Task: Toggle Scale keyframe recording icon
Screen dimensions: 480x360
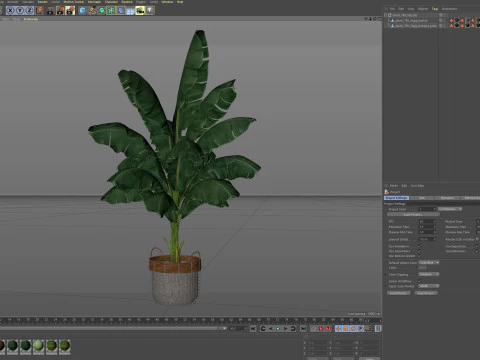Action: tap(346, 329)
